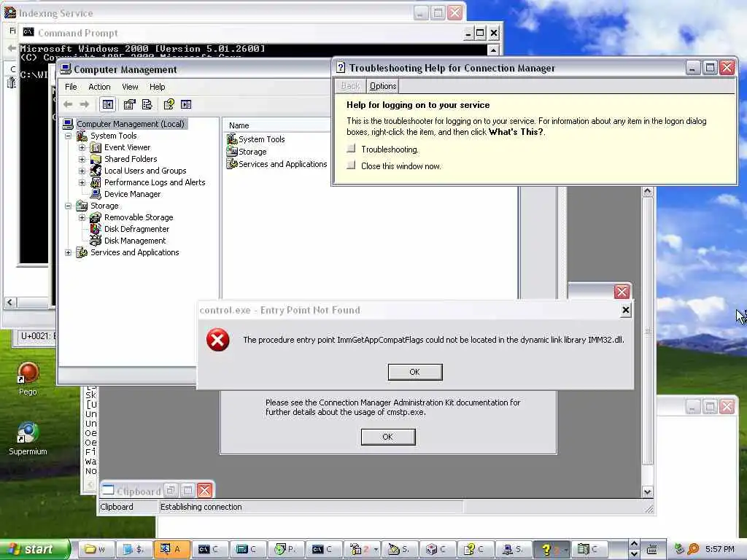Click the Indexing Service left scroll arrow
Screen dimensions: 747x560
[x=10, y=303]
